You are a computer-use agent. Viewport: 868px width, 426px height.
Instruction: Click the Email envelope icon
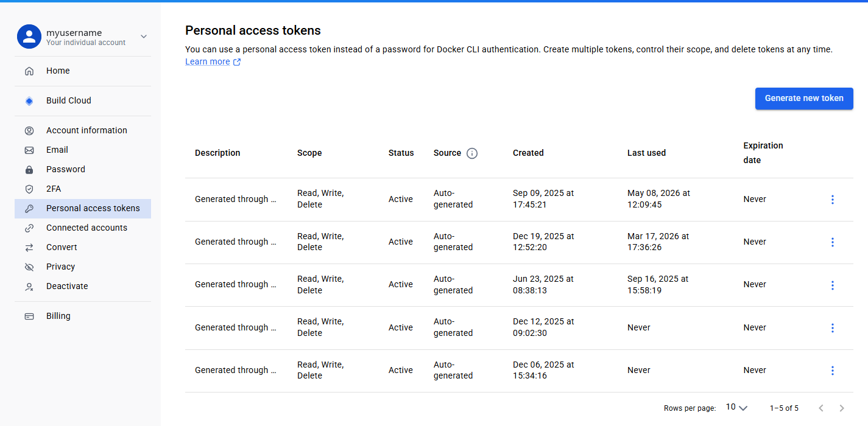29,150
